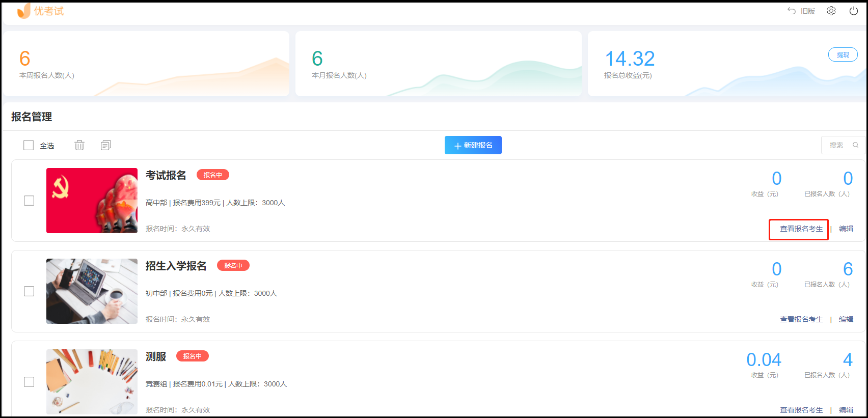Click the 本周报名人数 card
The height and width of the screenshot is (418, 868).
pos(146,64)
